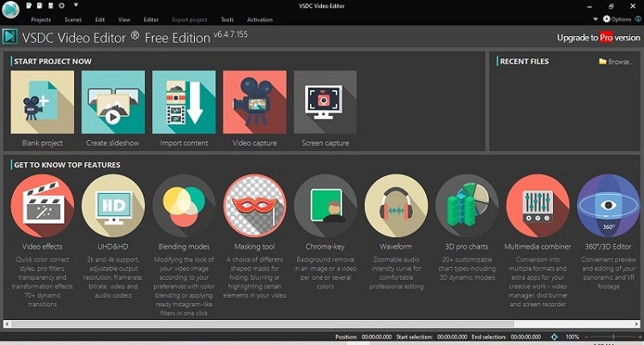Click the Video capture label
This screenshot has width=644, height=345.
[255, 143]
